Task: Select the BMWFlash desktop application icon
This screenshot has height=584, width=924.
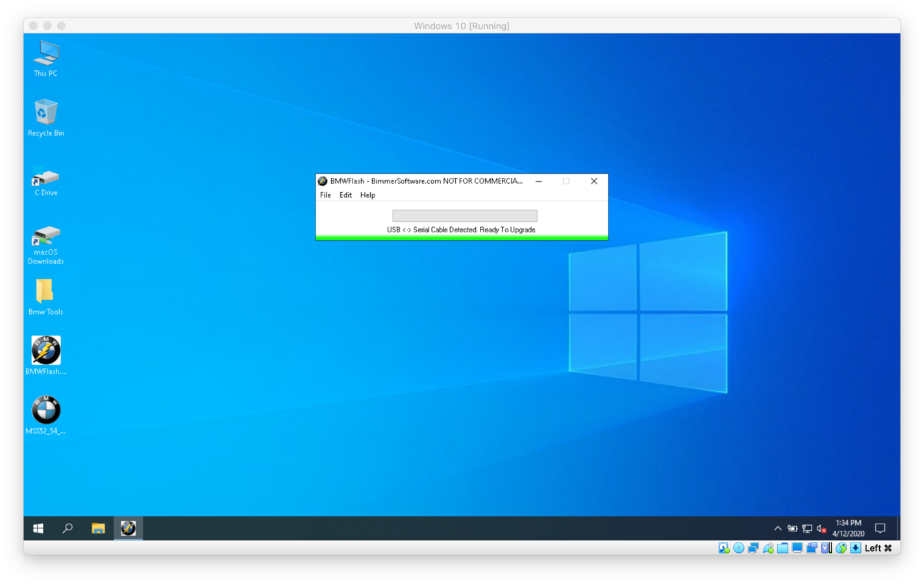Action: point(45,355)
